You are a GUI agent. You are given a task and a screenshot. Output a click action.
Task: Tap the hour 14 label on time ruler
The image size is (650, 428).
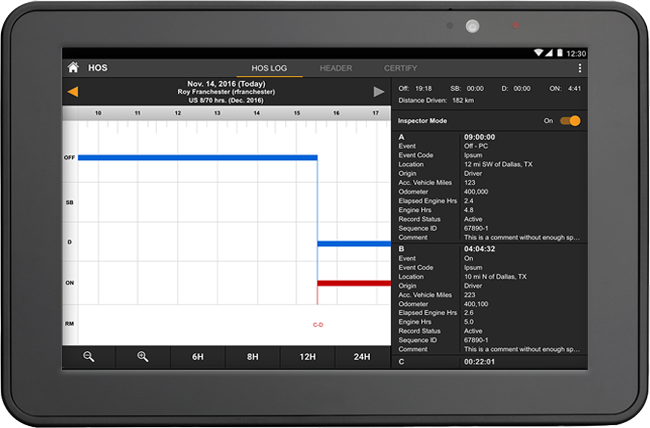point(257,113)
